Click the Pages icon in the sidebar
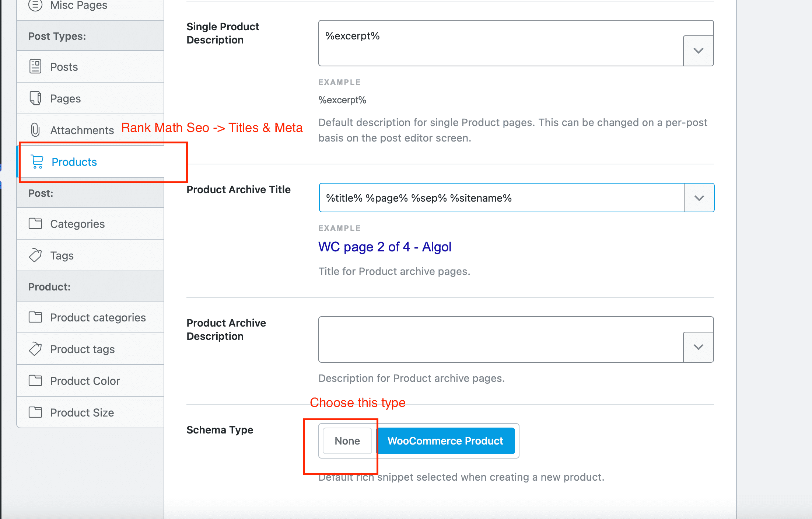 [x=35, y=98]
